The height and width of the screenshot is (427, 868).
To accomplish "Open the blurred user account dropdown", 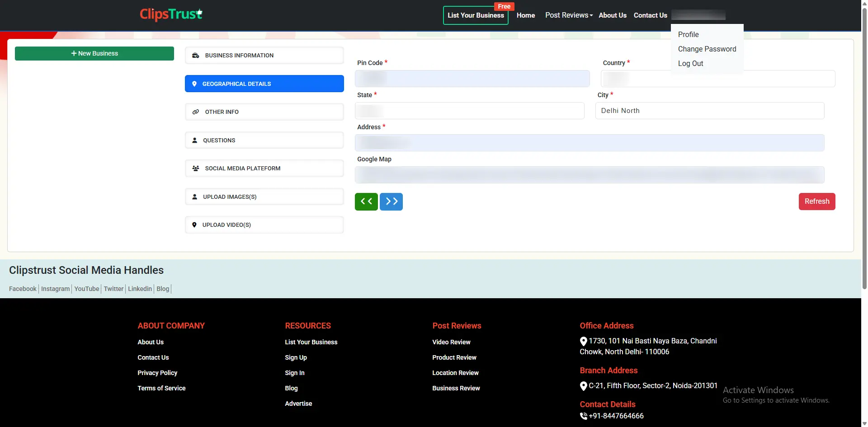I will click(x=698, y=15).
